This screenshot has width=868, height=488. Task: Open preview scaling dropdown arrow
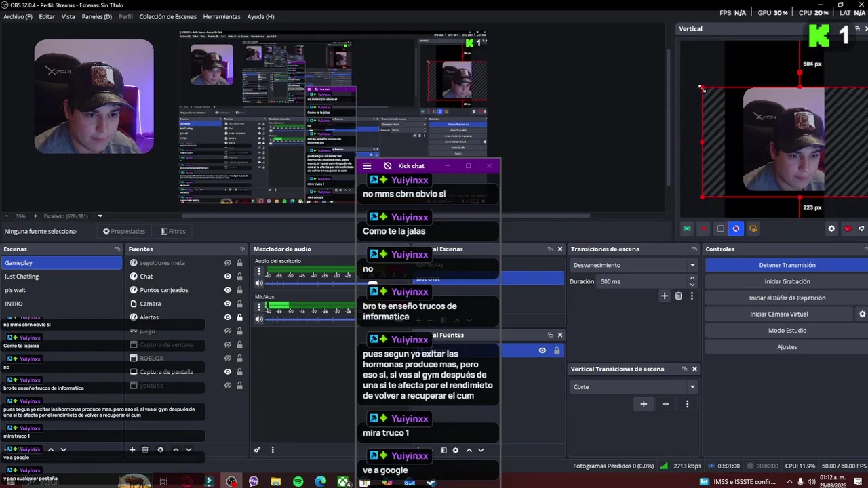click(x=100, y=216)
